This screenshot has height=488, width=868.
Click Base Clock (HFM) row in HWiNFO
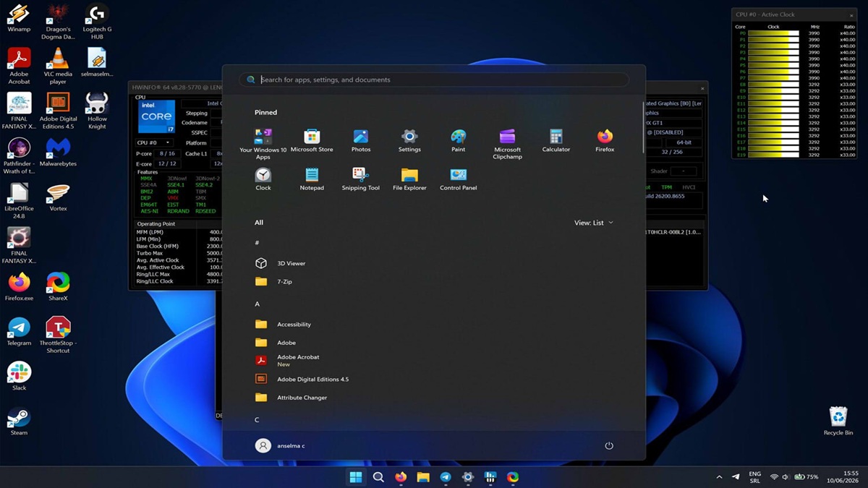[179, 246]
